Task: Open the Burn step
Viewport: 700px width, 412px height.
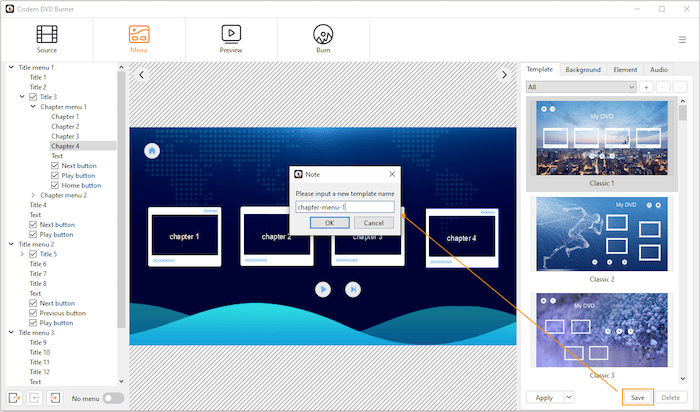Action: (323, 38)
